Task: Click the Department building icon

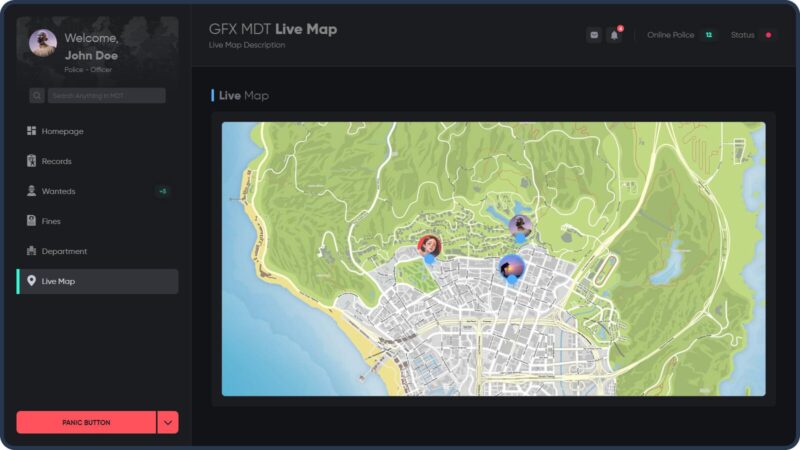Action: point(32,251)
